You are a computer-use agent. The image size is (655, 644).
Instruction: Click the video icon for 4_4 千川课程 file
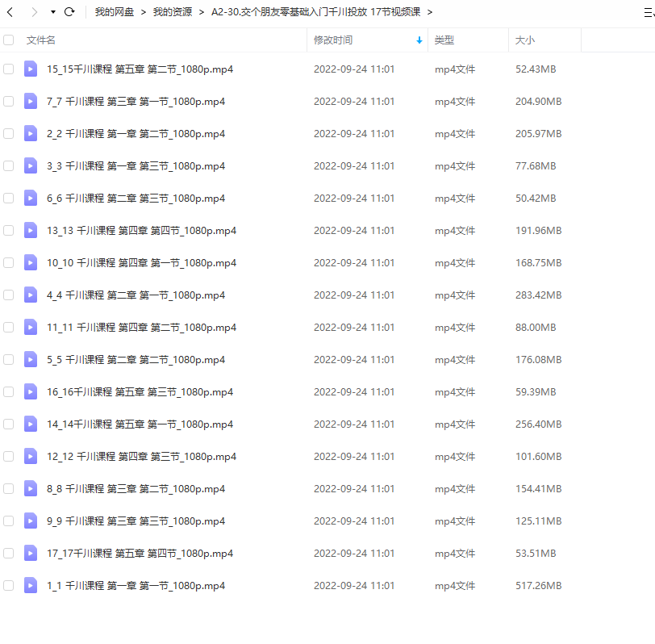[31, 295]
